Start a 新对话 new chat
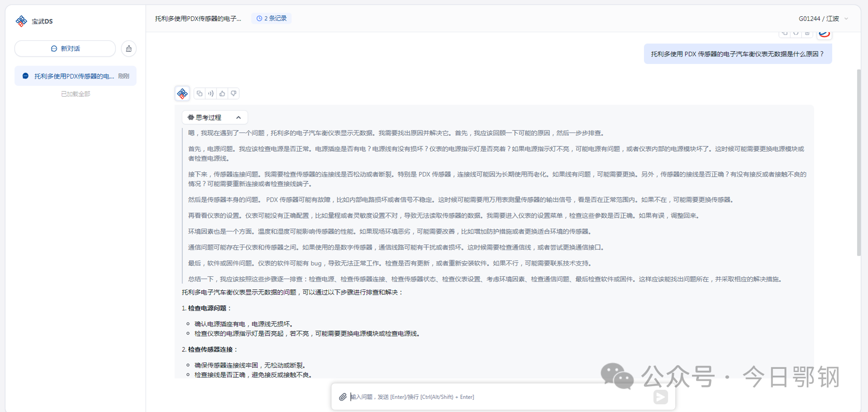868x412 pixels. tap(65, 49)
